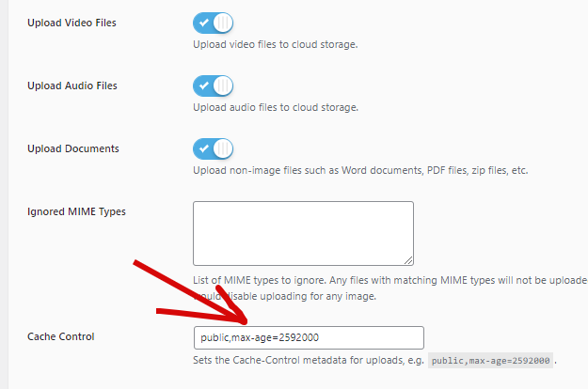Click the Upload Audio Files label
Image resolution: width=588 pixels, height=389 pixels.
click(72, 86)
